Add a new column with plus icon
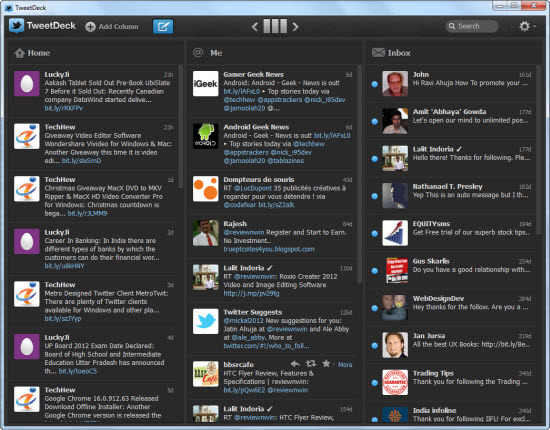The width and height of the screenshot is (550, 430). pyautogui.click(x=90, y=27)
